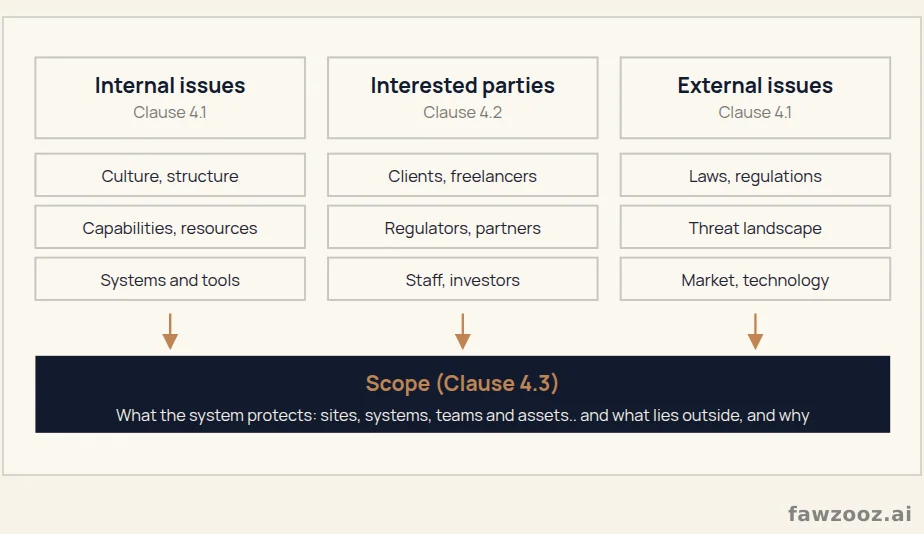Click the 'Market, technology' box
924x534 pixels.
(x=755, y=279)
